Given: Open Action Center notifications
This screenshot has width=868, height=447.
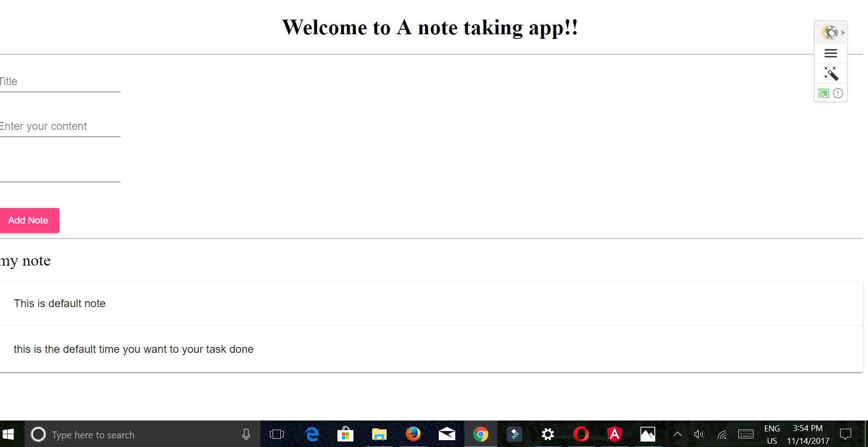Looking at the screenshot, I should [846, 434].
